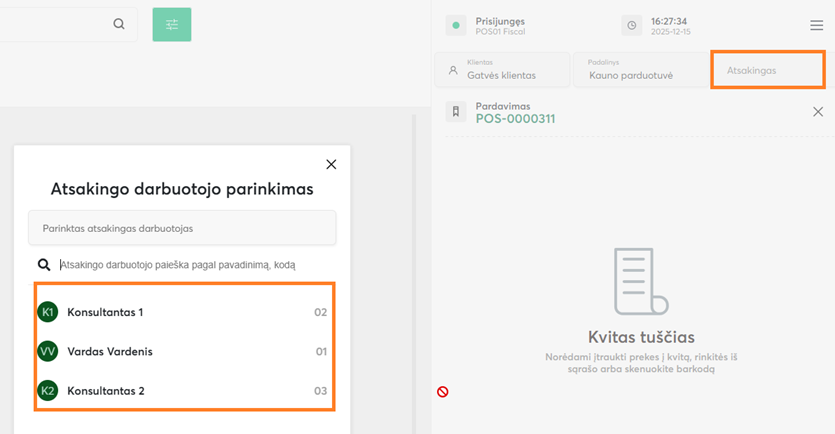835x434 pixels.
Task: Open the Atsakingas selector field
Action: pyautogui.click(x=767, y=70)
